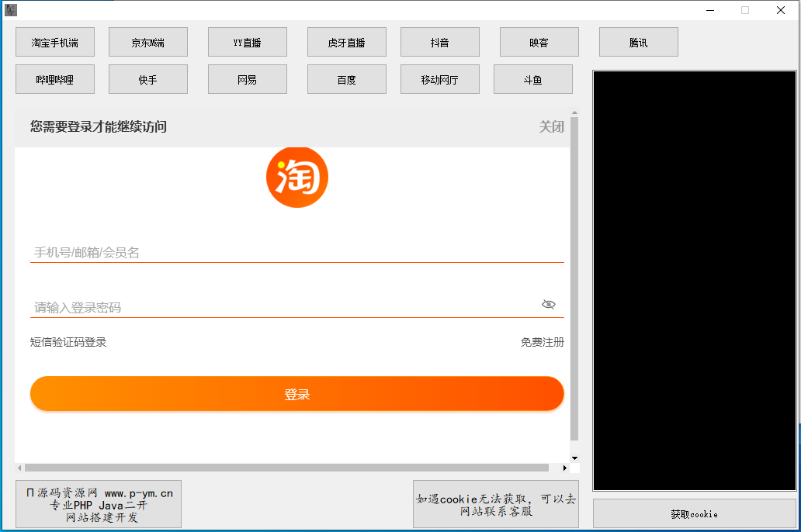Click the 获取cookie button
This screenshot has height=532, width=801.
coord(695,514)
